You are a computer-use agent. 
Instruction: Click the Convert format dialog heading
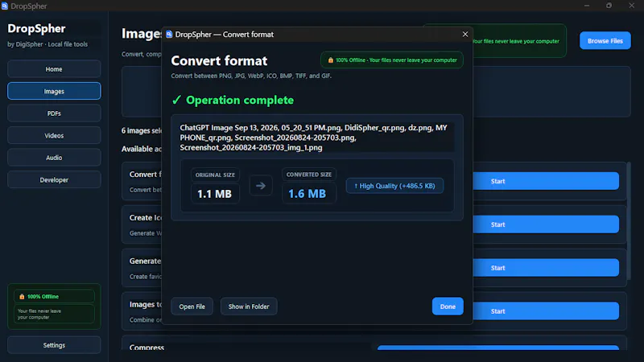coord(219,61)
